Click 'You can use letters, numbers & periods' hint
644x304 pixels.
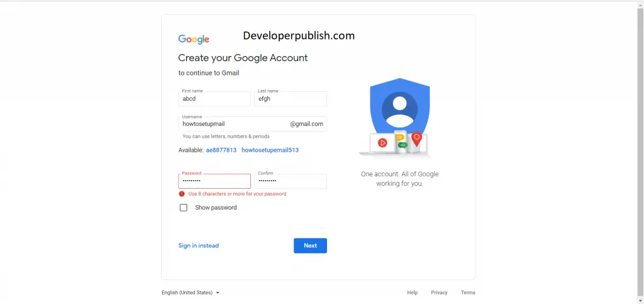(x=226, y=137)
